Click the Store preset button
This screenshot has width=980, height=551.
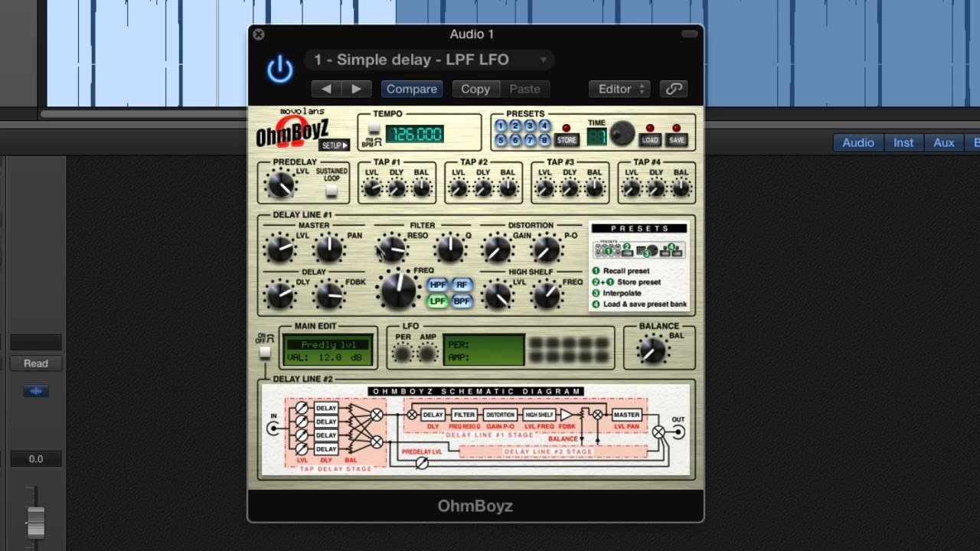point(567,140)
